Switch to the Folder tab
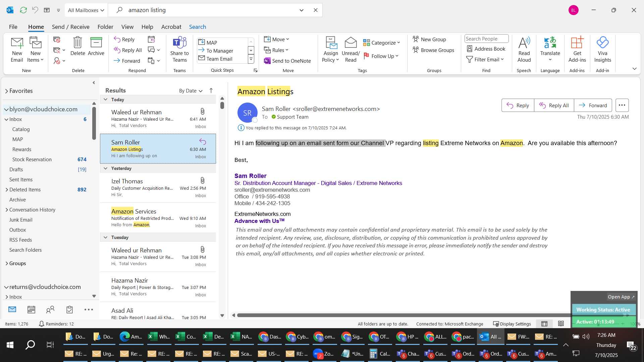The width and height of the screenshot is (644, 362). click(105, 27)
